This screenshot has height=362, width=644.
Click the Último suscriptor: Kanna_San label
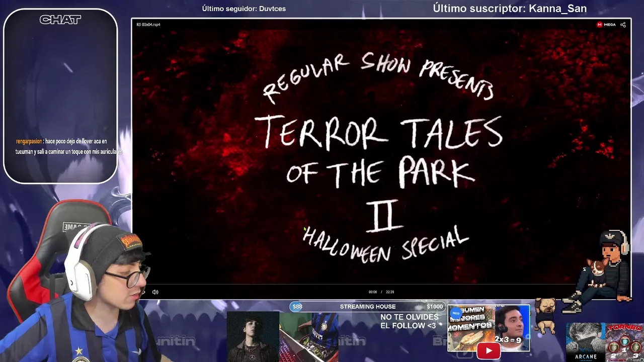[510, 8]
